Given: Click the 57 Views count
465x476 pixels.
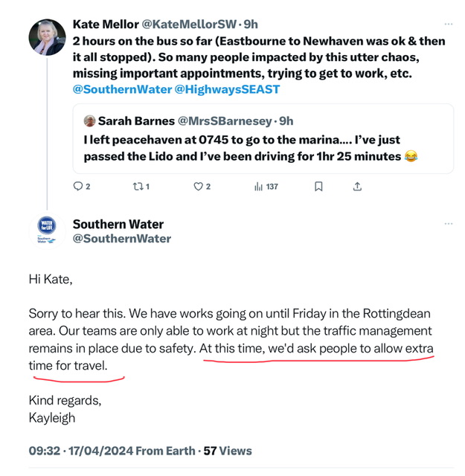Looking at the screenshot, I should tap(228, 451).
